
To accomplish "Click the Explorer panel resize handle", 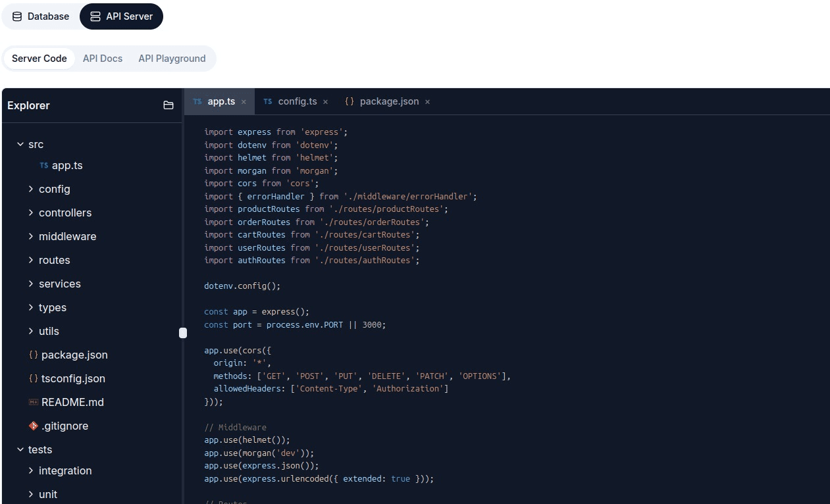I will 183,333.
